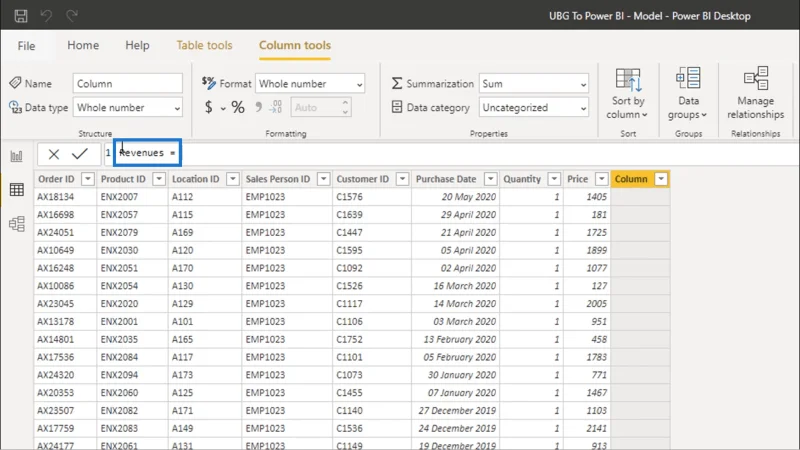Switch to Report view icon
Viewport: 800px width, 450px height.
tap(16, 156)
